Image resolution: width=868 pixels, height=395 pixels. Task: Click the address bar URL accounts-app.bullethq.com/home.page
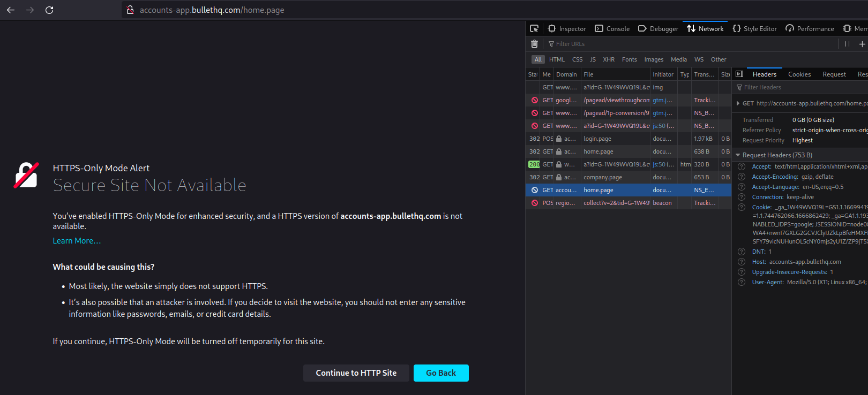click(212, 10)
